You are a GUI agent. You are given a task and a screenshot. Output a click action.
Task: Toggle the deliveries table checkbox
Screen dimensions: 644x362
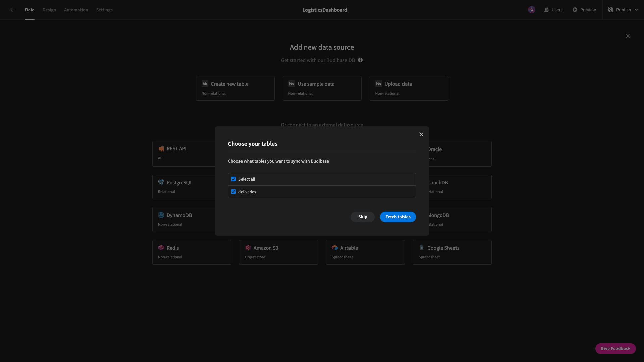click(x=233, y=192)
